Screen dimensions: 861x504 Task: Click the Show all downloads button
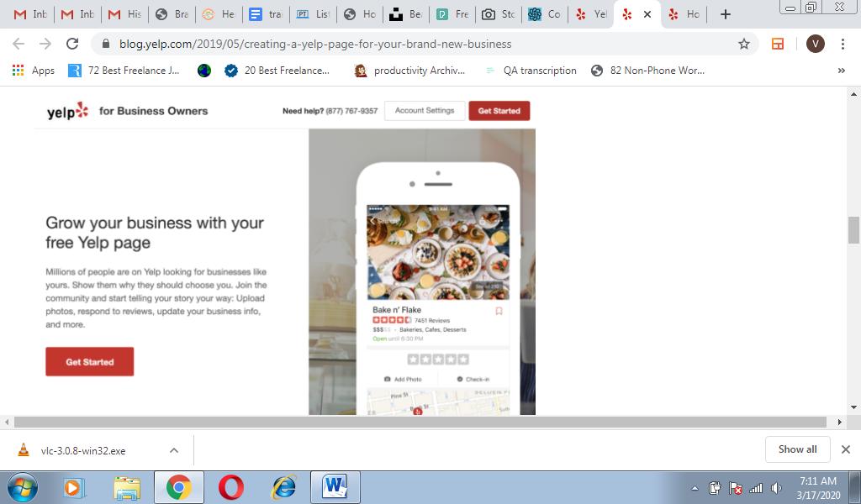tap(797, 449)
